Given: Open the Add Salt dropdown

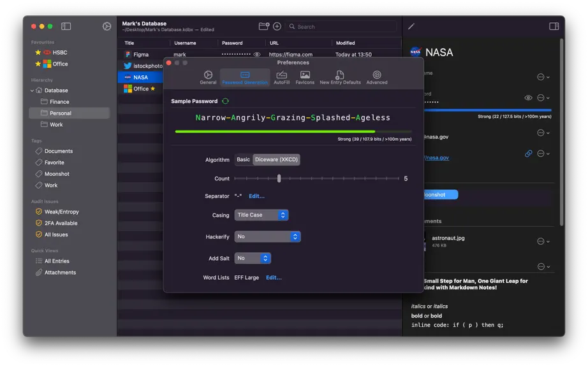Looking at the screenshot, I should (x=253, y=259).
